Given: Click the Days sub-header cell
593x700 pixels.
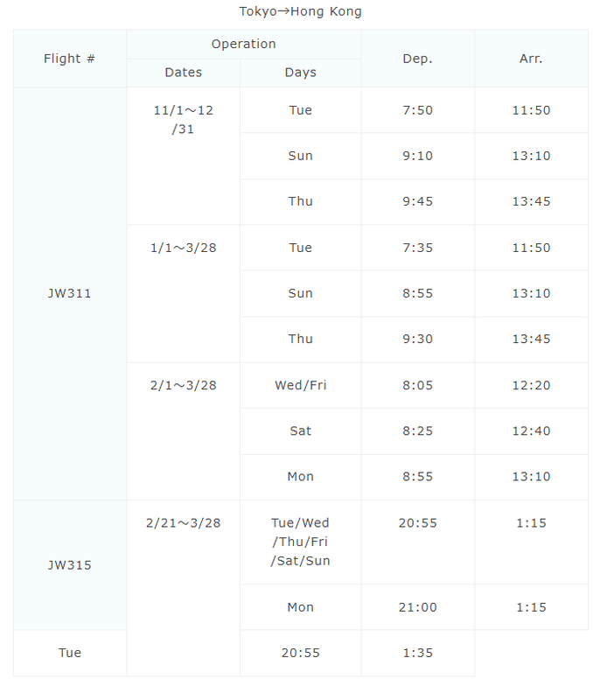Looking at the screenshot, I should [300, 73].
